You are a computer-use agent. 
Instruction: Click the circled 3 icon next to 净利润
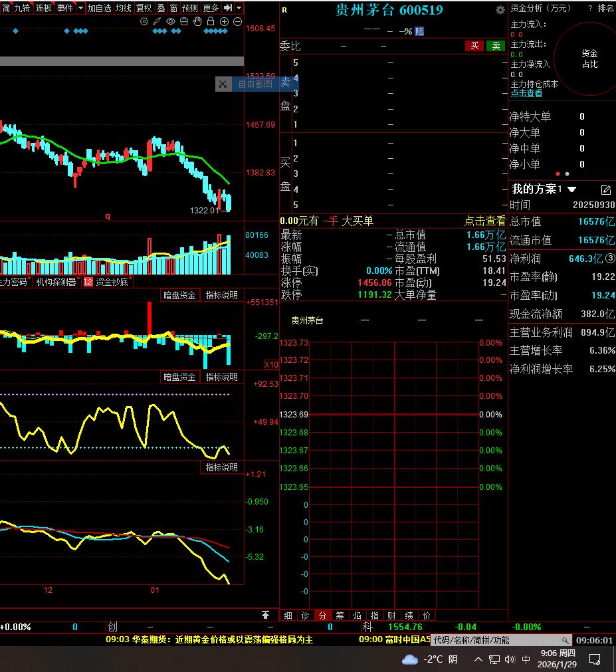611,258
